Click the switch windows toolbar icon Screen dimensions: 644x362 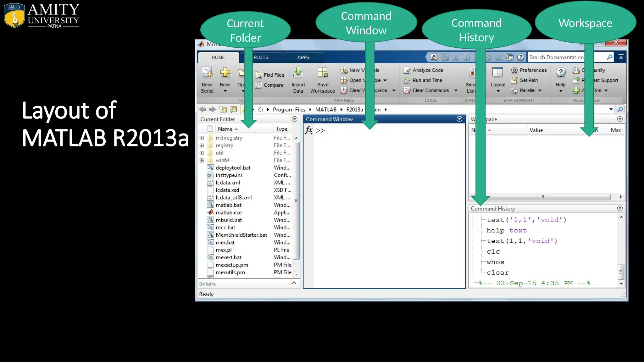510,57
